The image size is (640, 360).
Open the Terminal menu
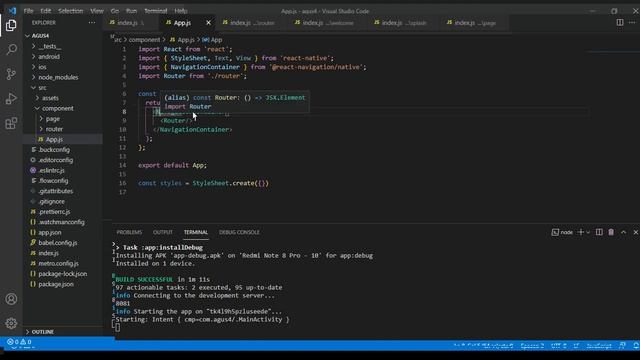[156, 11]
